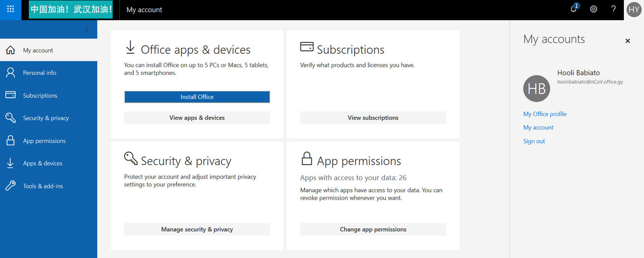Click the lock icon in App permissions tile
Image resolution: width=644 pixels, height=258 pixels.
306,158
